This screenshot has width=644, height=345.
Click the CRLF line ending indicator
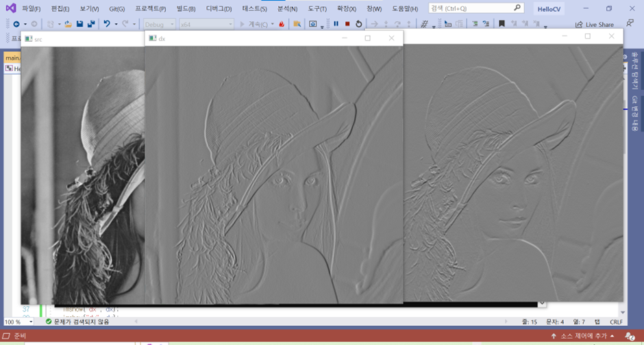[616, 322]
